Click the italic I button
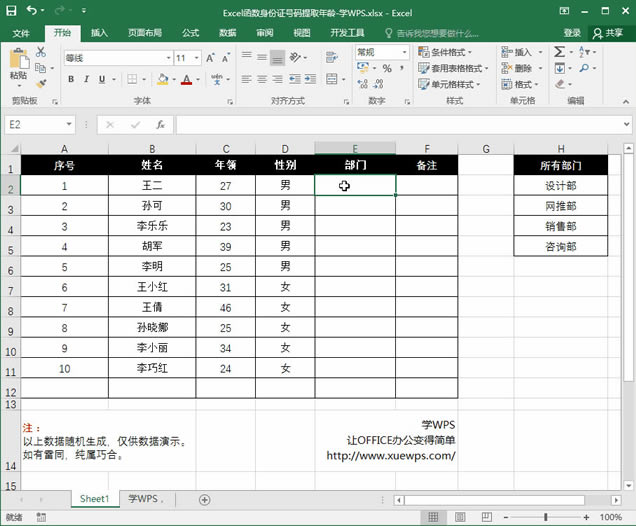 pyautogui.click(x=87, y=79)
